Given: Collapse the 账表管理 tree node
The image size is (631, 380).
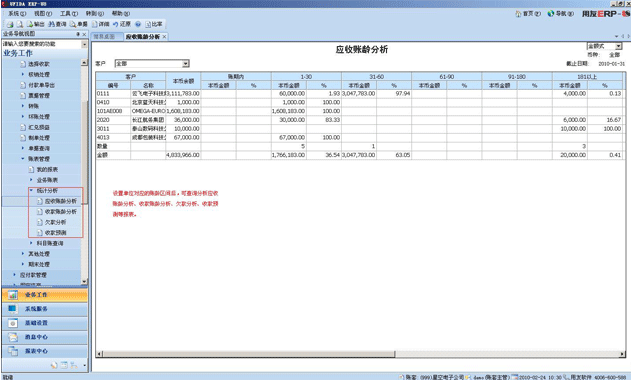Looking at the screenshot, I should click(23, 159).
